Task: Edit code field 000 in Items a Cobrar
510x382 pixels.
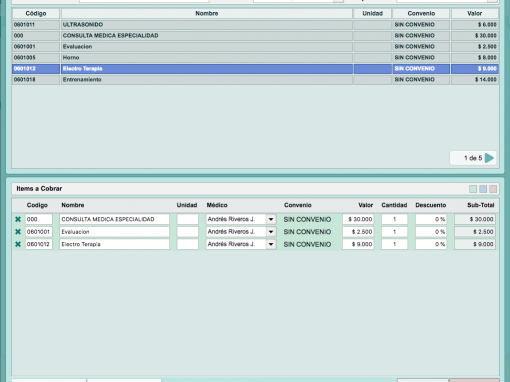Action: tap(39, 219)
